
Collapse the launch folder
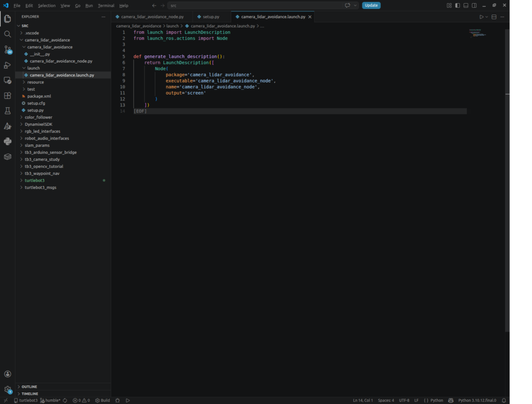[33, 68]
